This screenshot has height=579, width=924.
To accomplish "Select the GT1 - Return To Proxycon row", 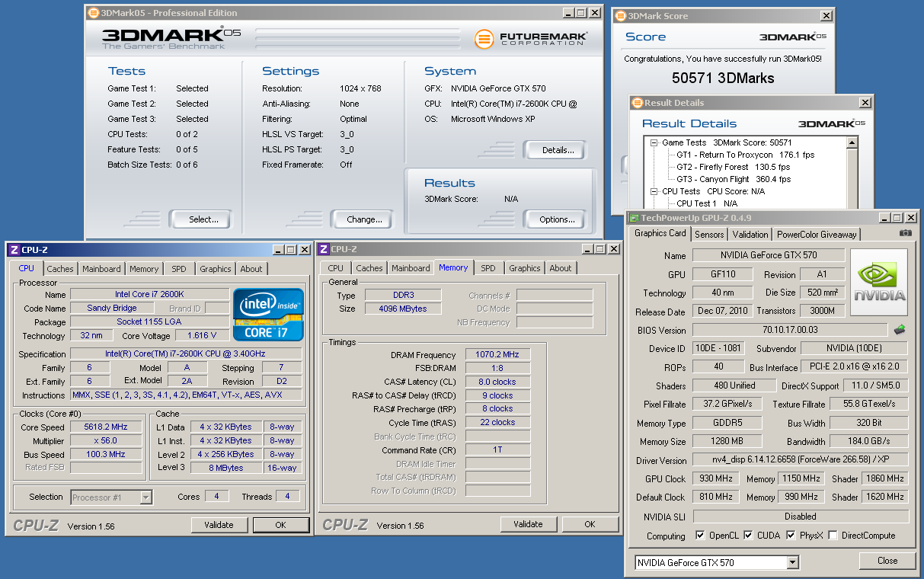I will (745, 155).
